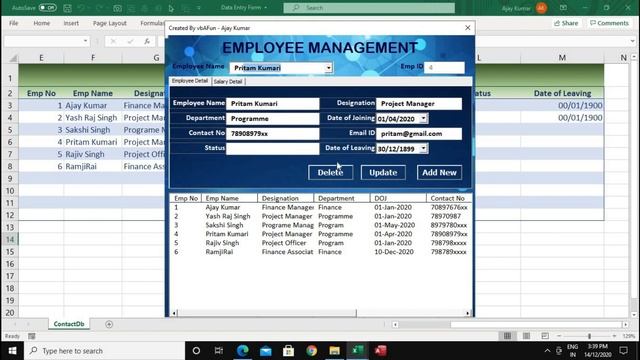Select the Rajiv Singh row in list box
Viewport: 640px width, 360px height.
(x=320, y=243)
